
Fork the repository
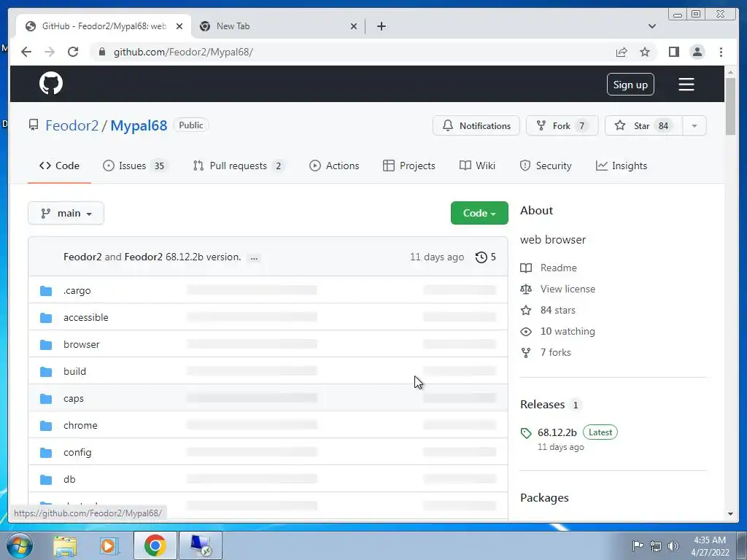(562, 125)
